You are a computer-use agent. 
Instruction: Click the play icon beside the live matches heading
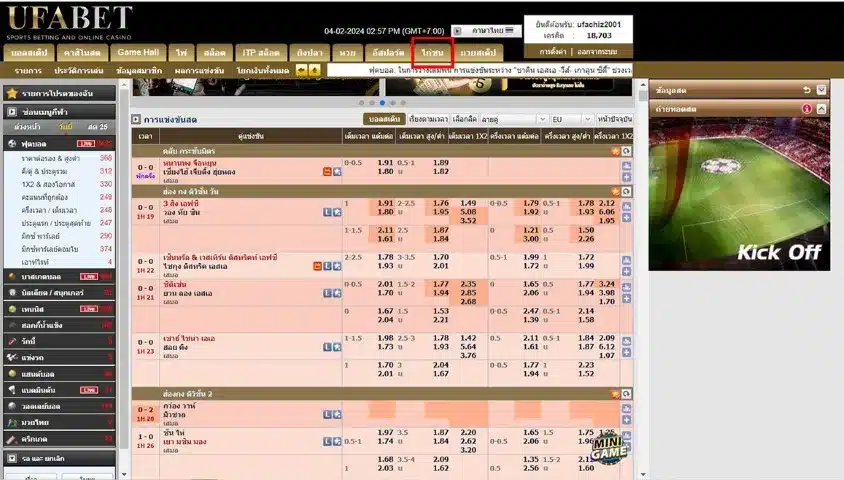[x=136, y=119]
